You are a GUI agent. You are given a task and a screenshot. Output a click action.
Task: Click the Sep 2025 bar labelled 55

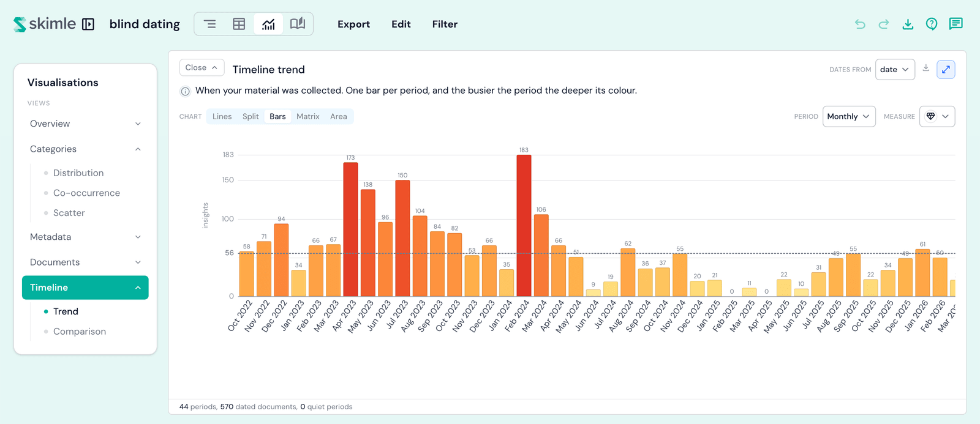853,275
